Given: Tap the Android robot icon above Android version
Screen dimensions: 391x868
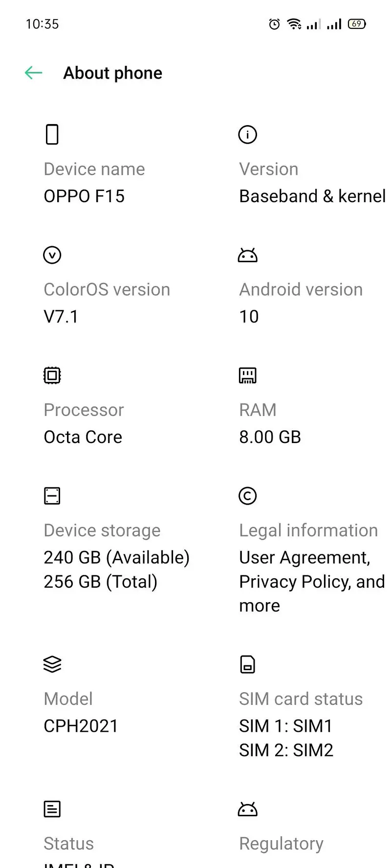Looking at the screenshot, I should [x=248, y=255].
